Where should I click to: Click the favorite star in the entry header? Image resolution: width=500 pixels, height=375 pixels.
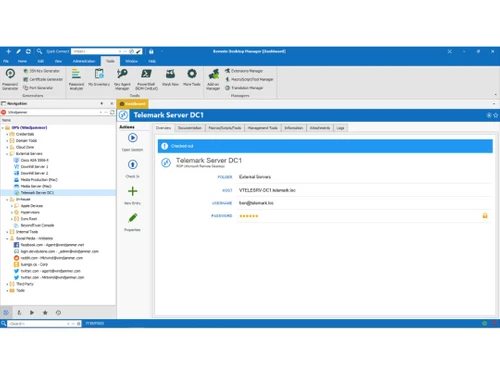[x=496, y=115]
